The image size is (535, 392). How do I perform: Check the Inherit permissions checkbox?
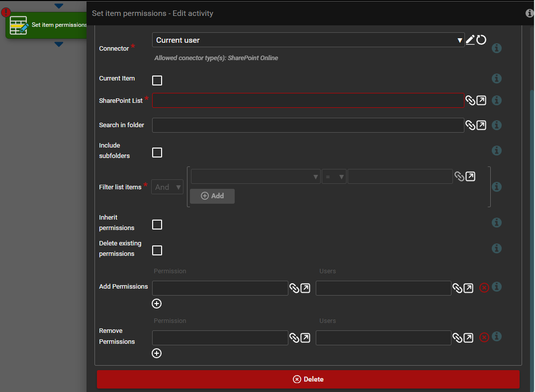(x=157, y=225)
